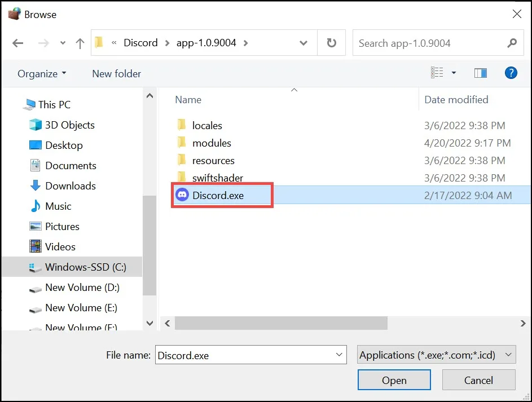Select New Volume (D:) drive
532x402 pixels.
[72, 287]
